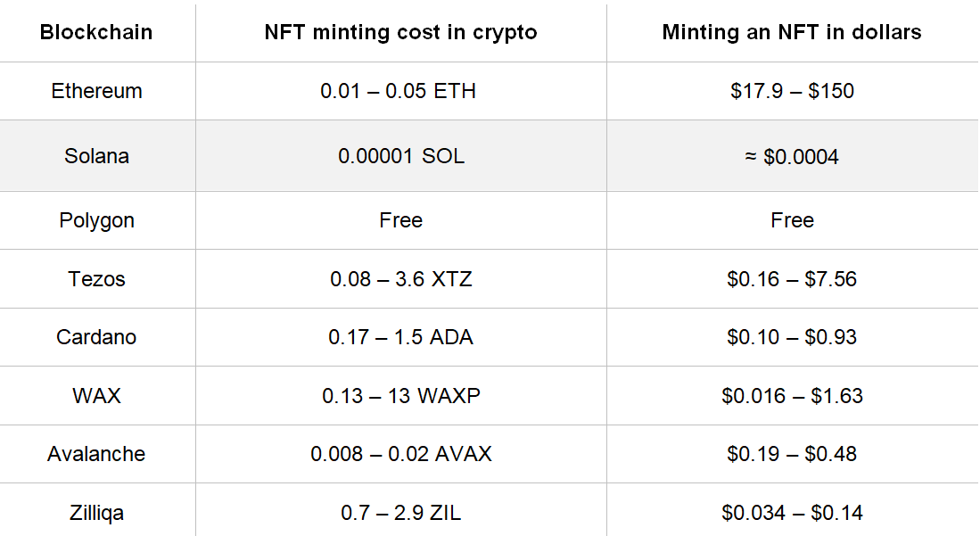Select the 0.13 – 13 WAXP cell
The image size is (980, 536).
click(400, 395)
